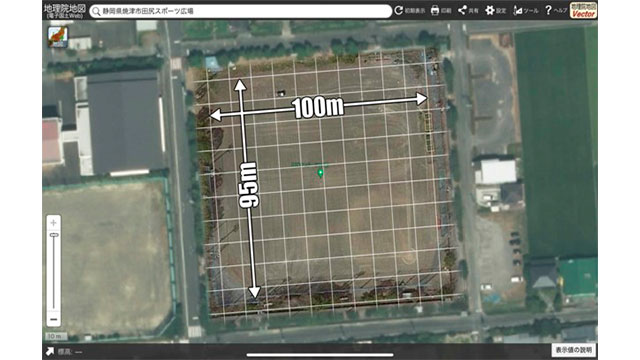Open 表示値の説明 link

[x=573, y=350]
